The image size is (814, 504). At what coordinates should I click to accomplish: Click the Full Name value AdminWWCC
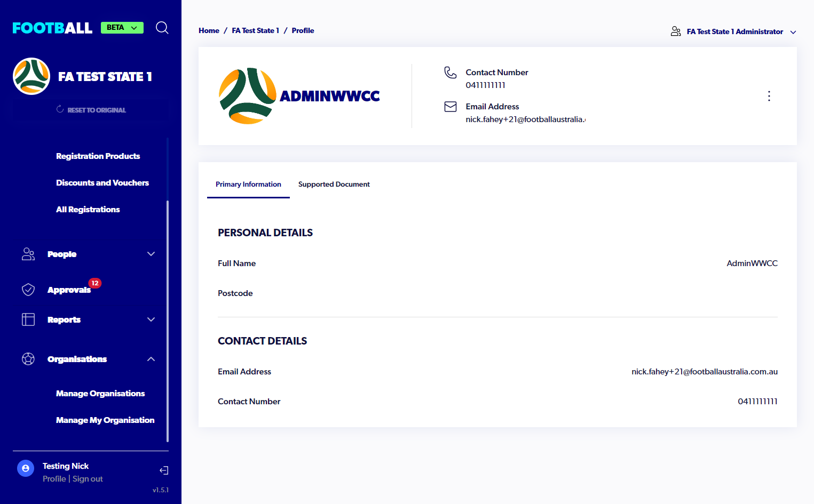pos(752,263)
